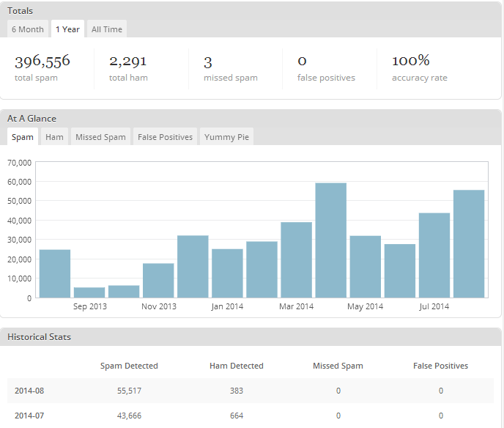Select the 1 Year totals tab
The width and height of the screenshot is (504, 428).
click(x=67, y=29)
